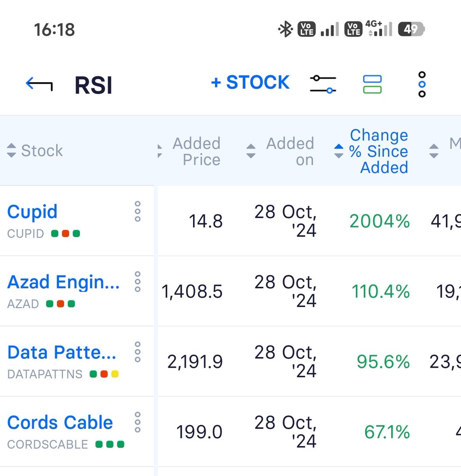Viewport: 461px width, 476px height.
Task: Tap Cupid's 28 Oct, '24 date
Action: (x=285, y=221)
